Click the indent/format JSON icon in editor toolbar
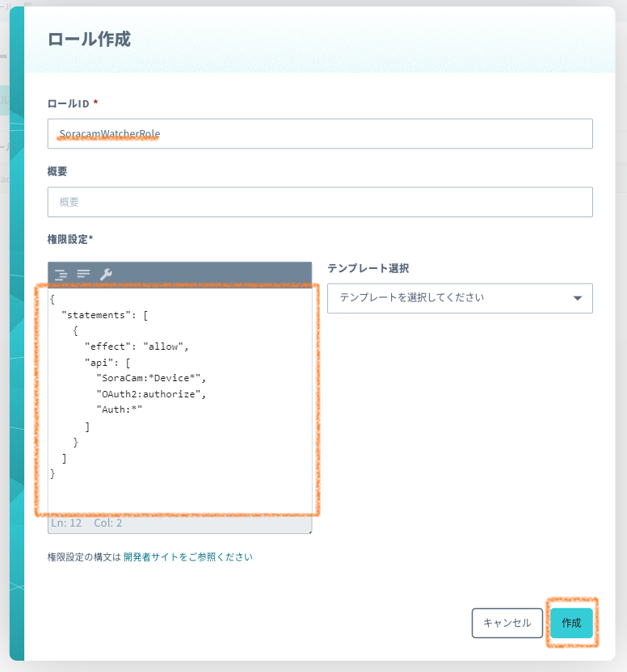 [x=61, y=274]
